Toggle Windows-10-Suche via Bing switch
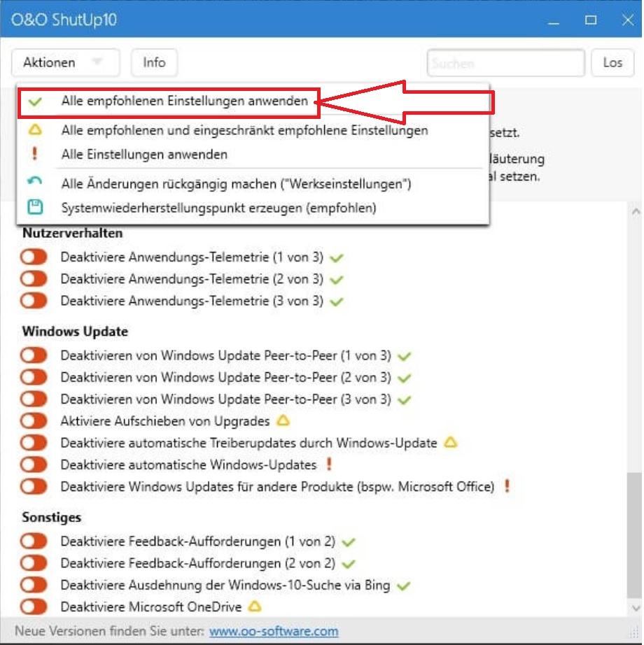This screenshot has width=644, height=645. [x=34, y=585]
